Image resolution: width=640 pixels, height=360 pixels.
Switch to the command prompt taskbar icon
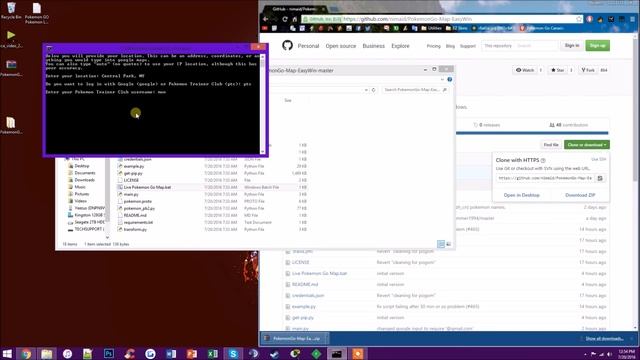coord(336,354)
